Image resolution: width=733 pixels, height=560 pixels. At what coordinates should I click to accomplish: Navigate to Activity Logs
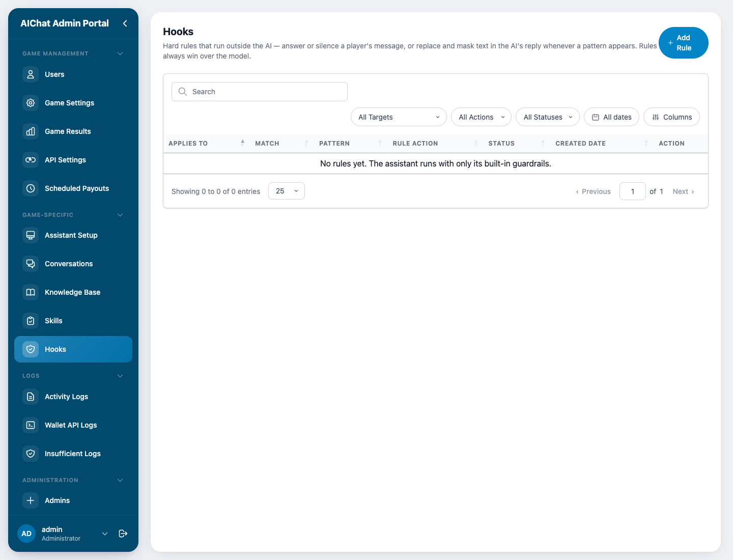coord(73,397)
